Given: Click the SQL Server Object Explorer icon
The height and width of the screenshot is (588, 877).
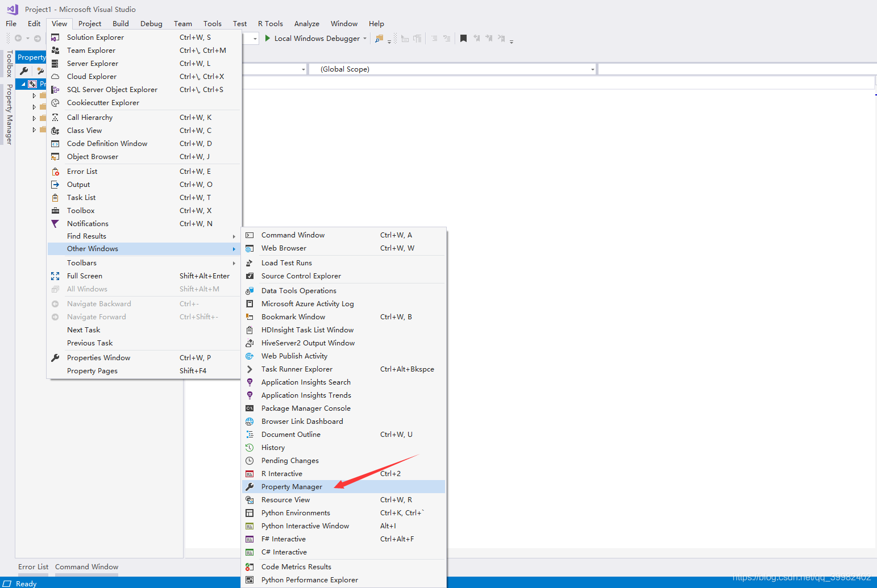Looking at the screenshot, I should tap(55, 90).
